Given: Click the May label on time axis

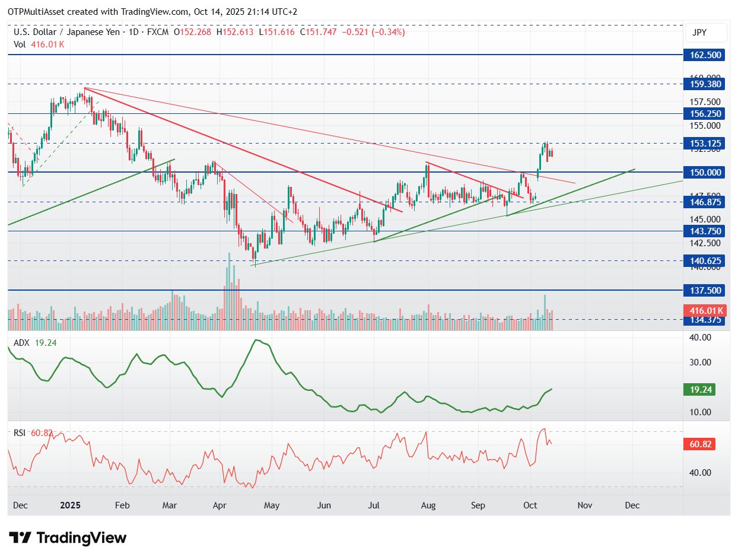Looking at the screenshot, I should (272, 505).
